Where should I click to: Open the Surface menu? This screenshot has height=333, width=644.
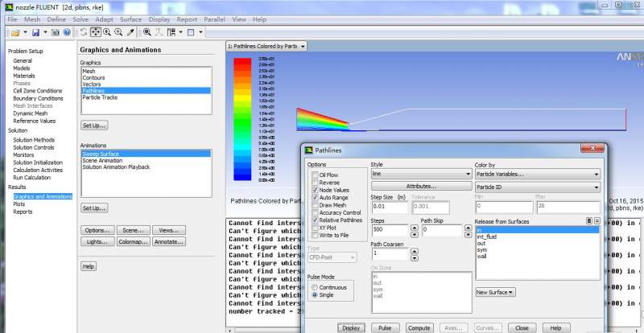point(131,18)
